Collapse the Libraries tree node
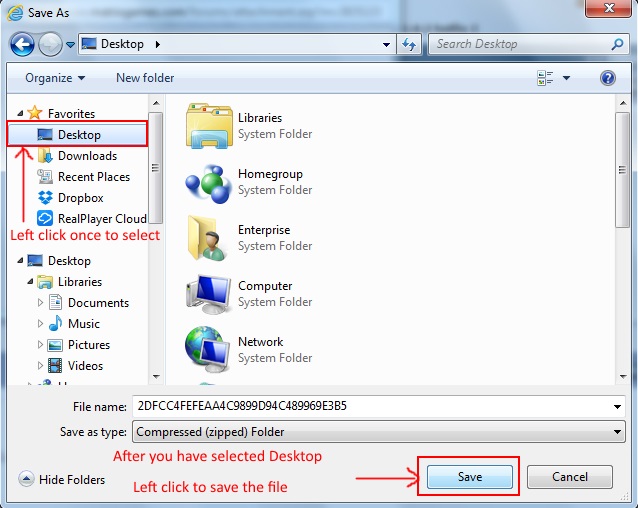This screenshot has width=638, height=508. pos(30,281)
